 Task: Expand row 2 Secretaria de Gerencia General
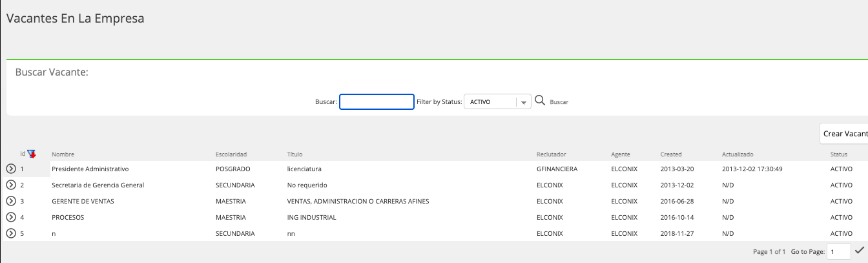pyautogui.click(x=11, y=185)
